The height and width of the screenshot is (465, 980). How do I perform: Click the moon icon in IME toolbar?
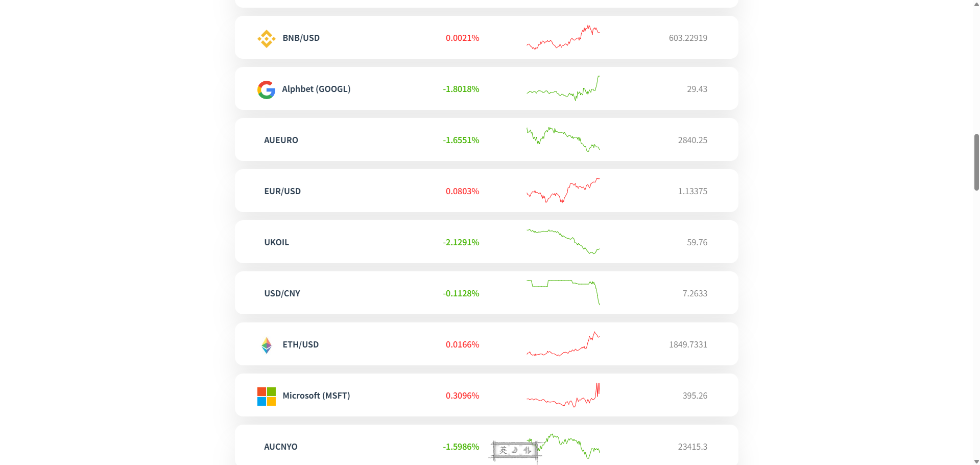[515, 450]
